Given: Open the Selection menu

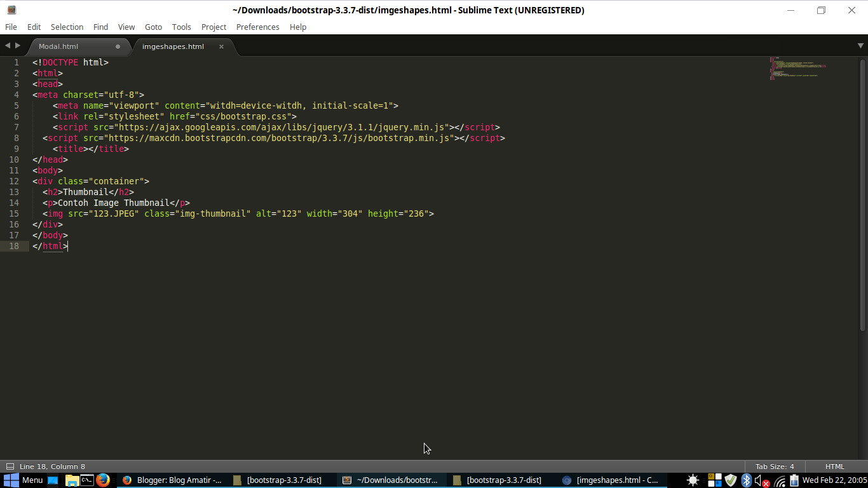Looking at the screenshot, I should click(x=67, y=27).
